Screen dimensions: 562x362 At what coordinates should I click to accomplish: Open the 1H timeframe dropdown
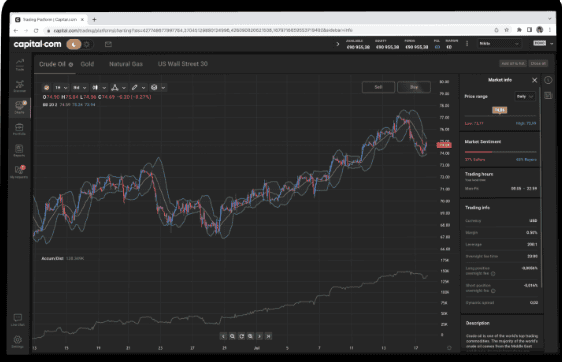tap(61, 87)
